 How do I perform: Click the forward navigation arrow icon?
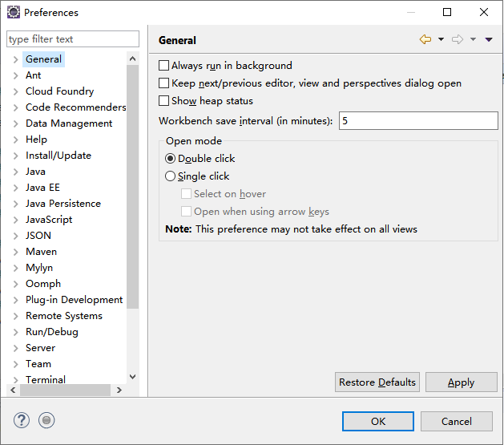(458, 40)
